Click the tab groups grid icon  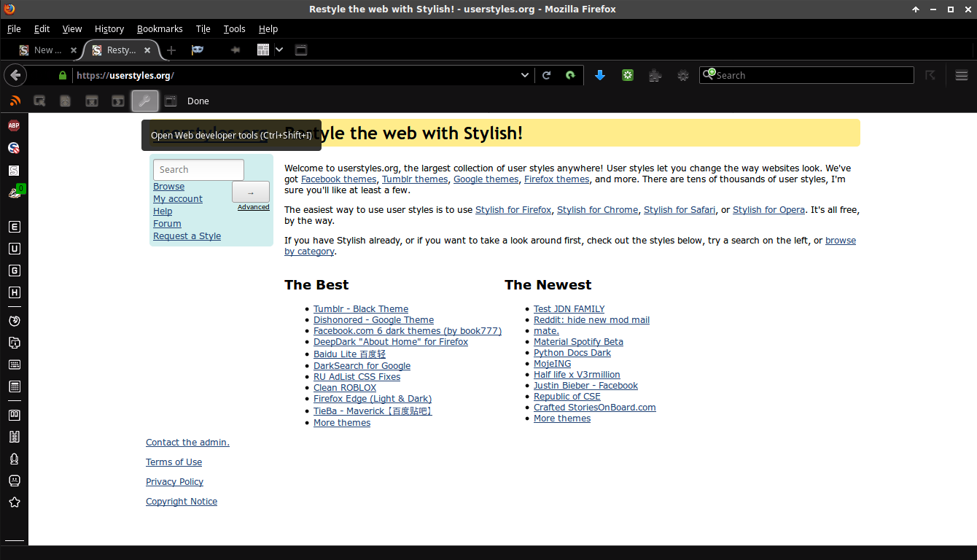[263, 50]
